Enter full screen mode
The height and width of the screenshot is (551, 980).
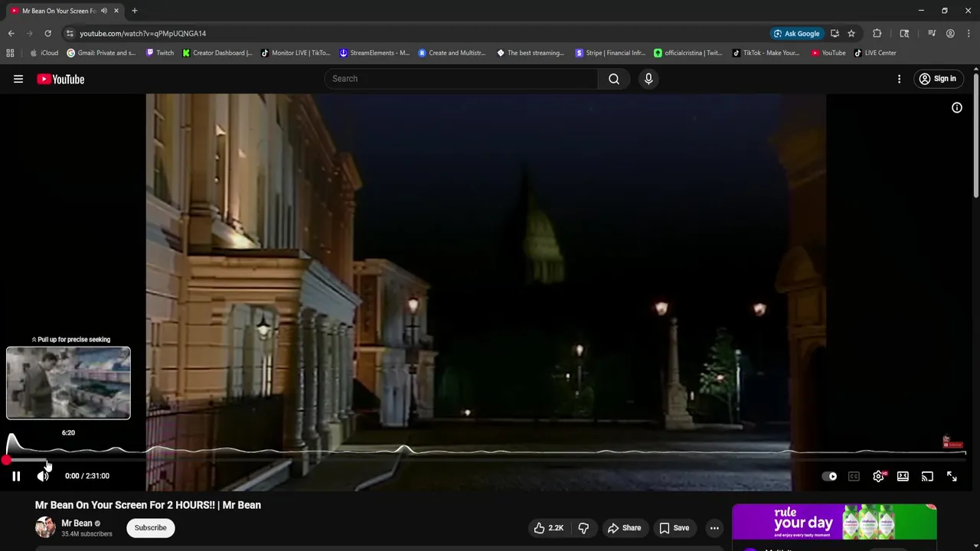point(952,476)
